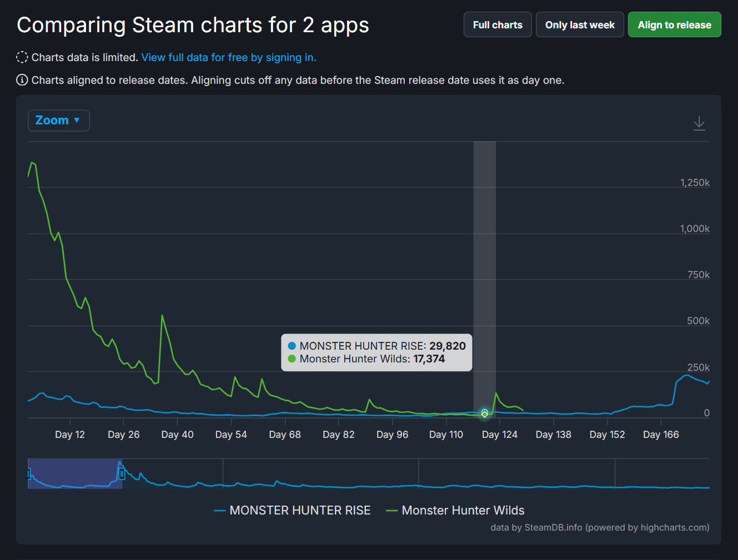Open the Full charts view
The width and height of the screenshot is (738, 560).
[498, 25]
